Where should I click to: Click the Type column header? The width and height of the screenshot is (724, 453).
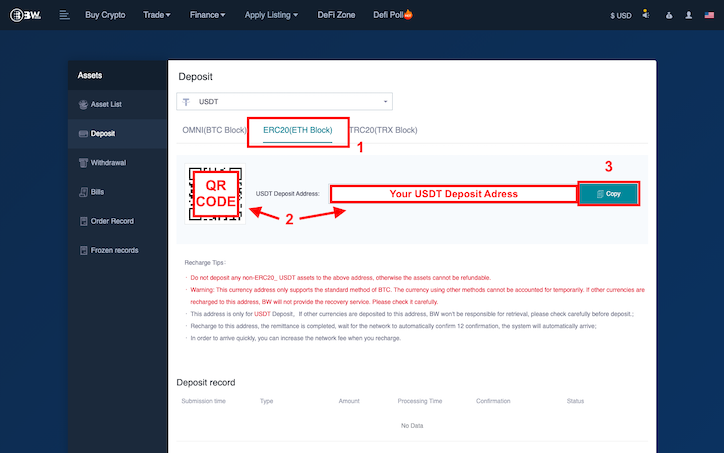(x=266, y=401)
